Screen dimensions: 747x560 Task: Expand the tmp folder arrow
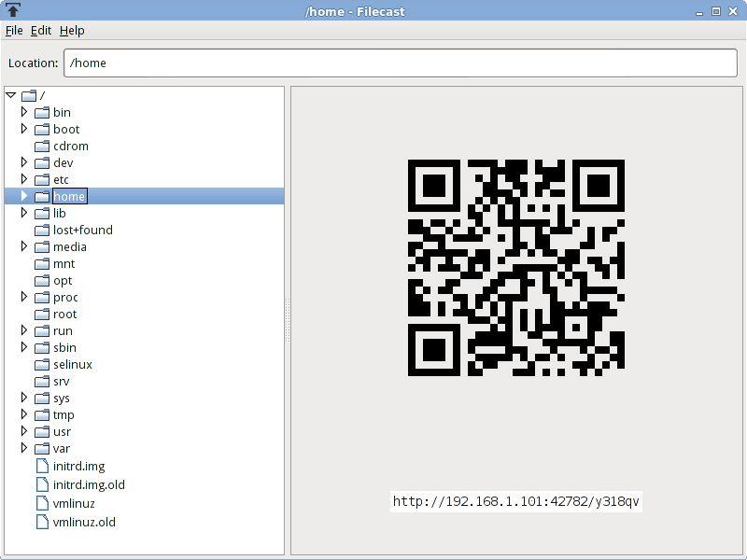click(x=24, y=414)
